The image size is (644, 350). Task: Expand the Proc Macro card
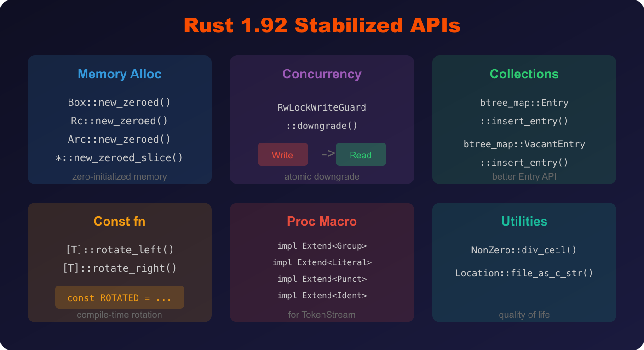[322, 221]
